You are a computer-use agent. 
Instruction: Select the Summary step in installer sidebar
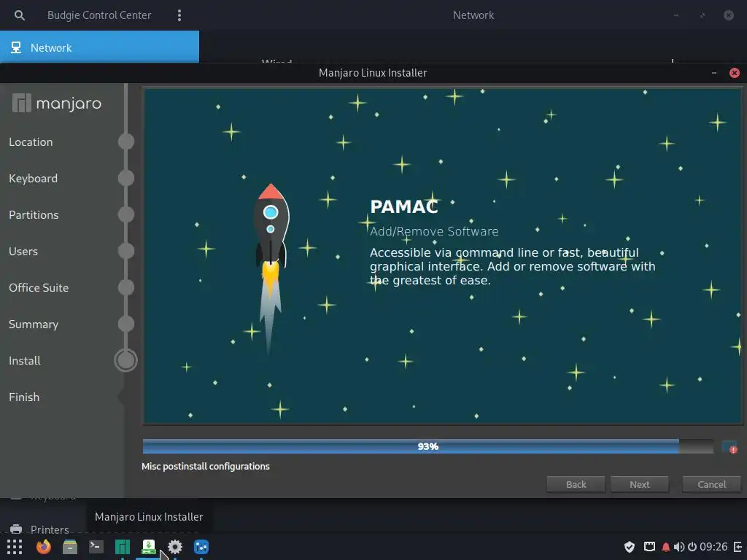click(x=34, y=324)
